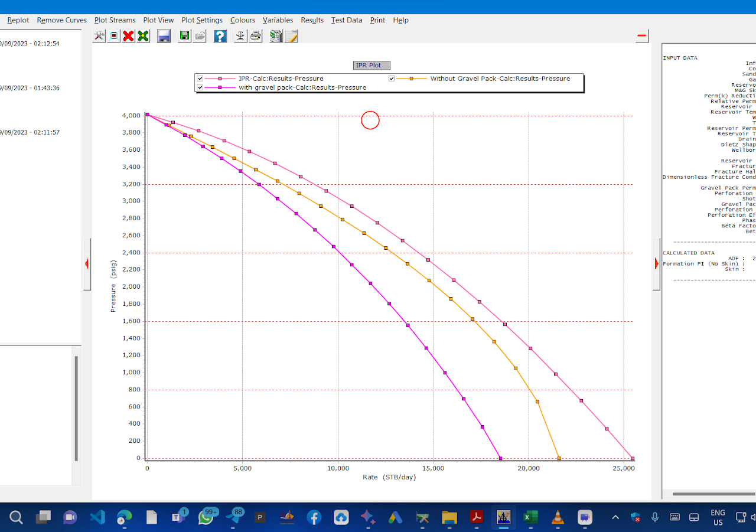The width and height of the screenshot is (756, 532).
Task: Click the IPR Plot title button
Action: [372, 66]
